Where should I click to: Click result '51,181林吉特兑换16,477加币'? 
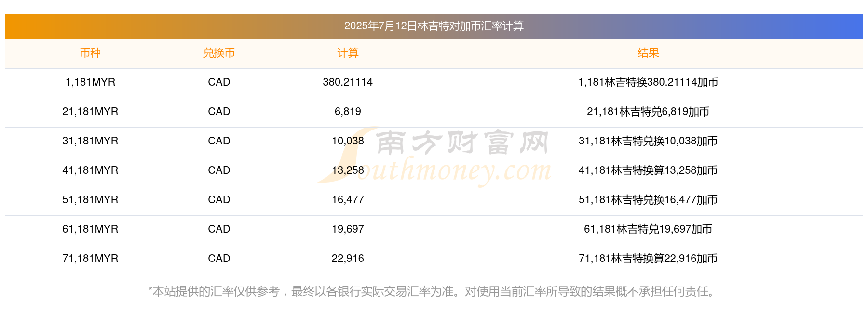pos(648,200)
